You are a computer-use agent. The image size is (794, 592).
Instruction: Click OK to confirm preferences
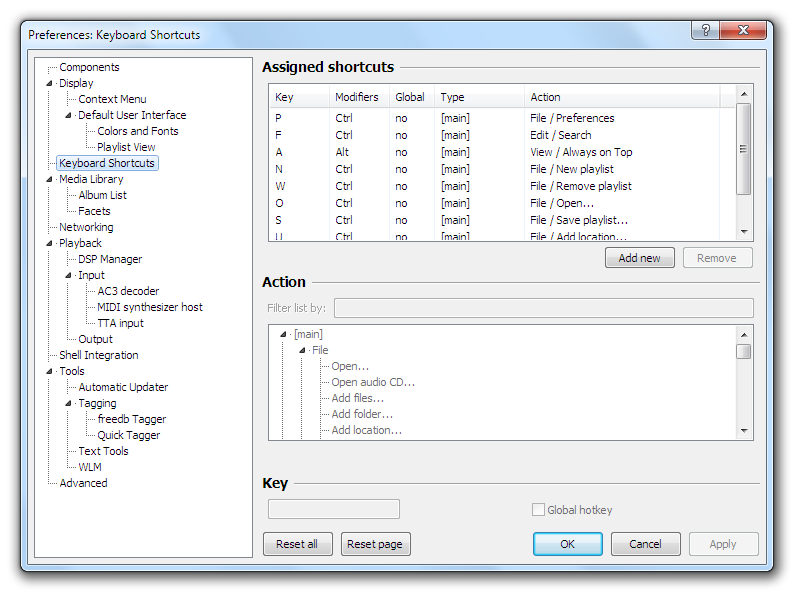point(567,544)
